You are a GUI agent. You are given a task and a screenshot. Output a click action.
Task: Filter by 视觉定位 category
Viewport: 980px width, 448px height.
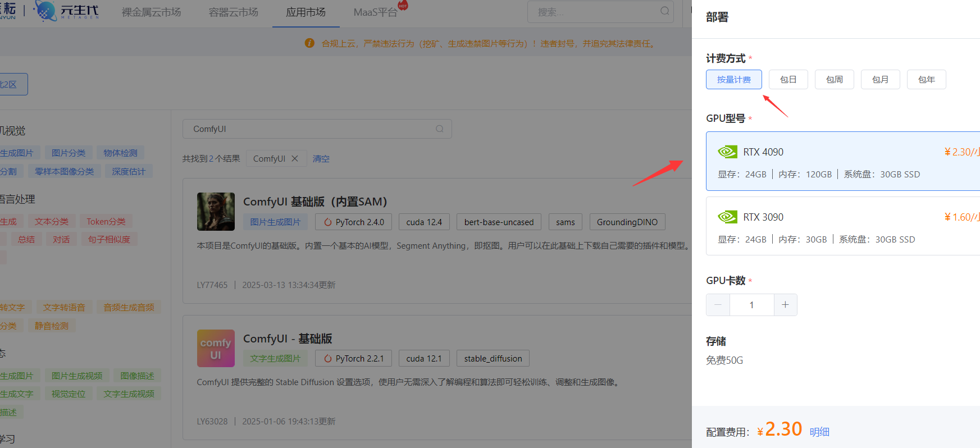click(x=69, y=394)
